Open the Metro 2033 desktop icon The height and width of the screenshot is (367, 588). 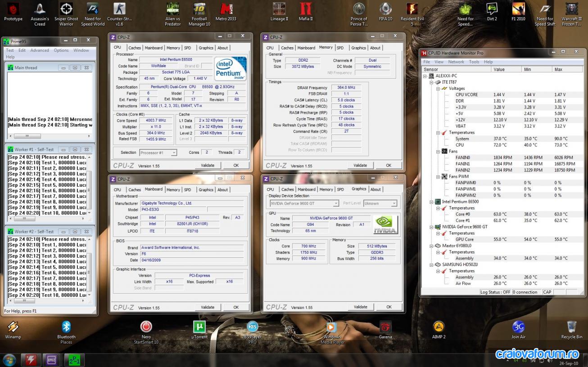226,11
